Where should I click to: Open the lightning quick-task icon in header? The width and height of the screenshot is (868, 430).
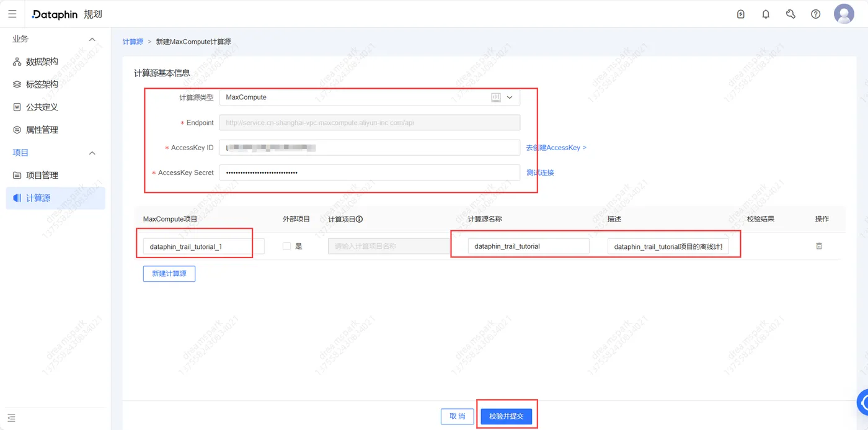pyautogui.click(x=741, y=14)
